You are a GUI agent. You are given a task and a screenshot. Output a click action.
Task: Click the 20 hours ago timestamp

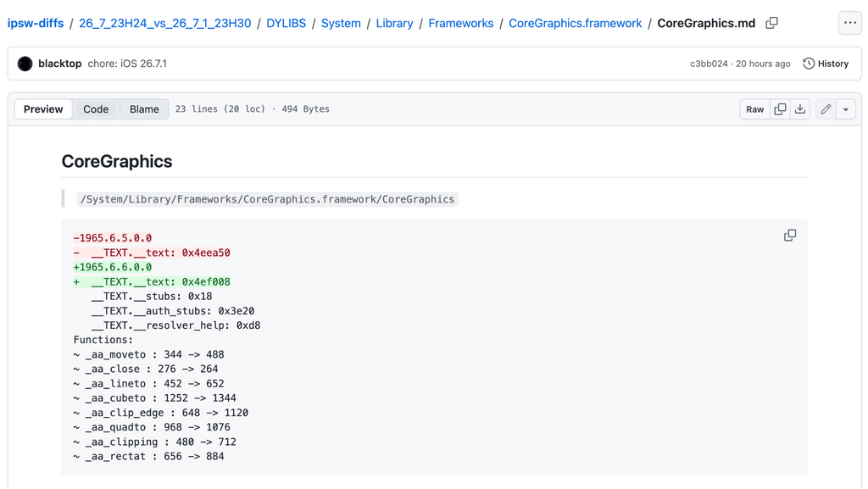[x=763, y=64]
